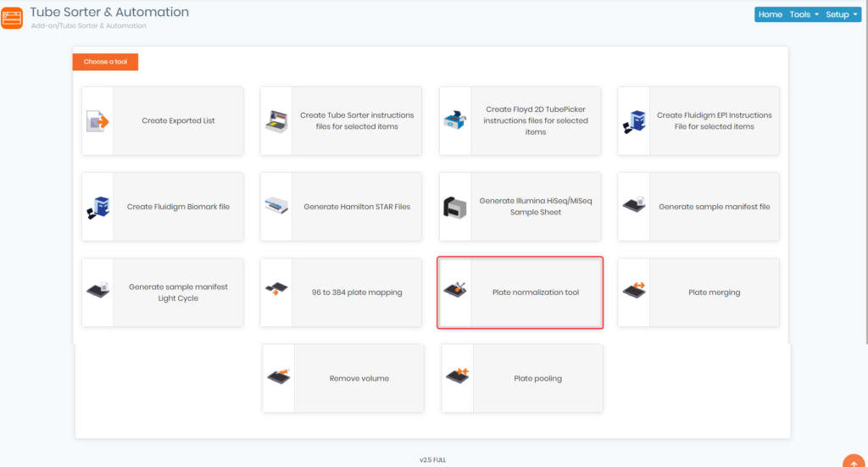This screenshot has height=467, width=868.
Task: Click the Remove volume plate icon
Action: pyautogui.click(x=278, y=376)
